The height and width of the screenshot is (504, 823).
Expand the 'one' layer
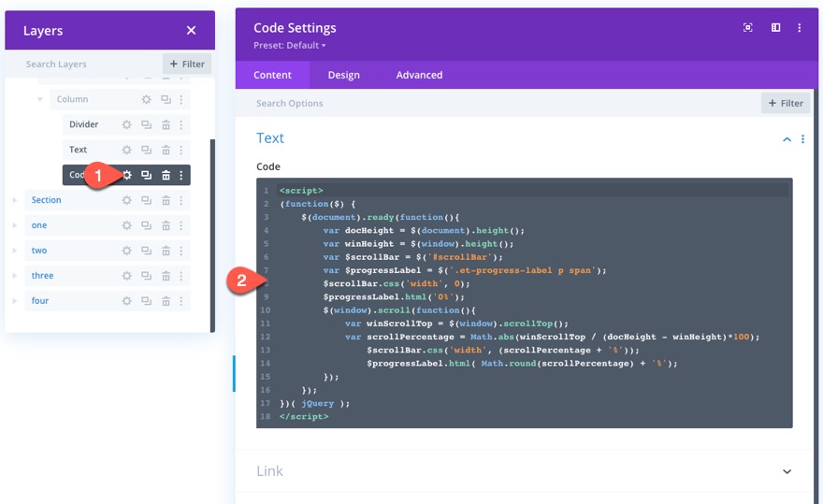pos(15,225)
